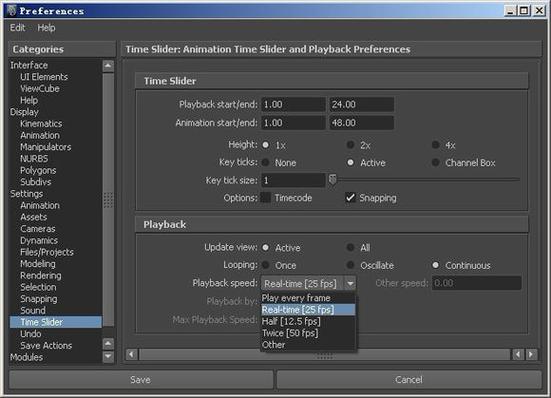Uncheck the Snapping checkbox
The height and width of the screenshot is (398, 551).
coord(350,197)
